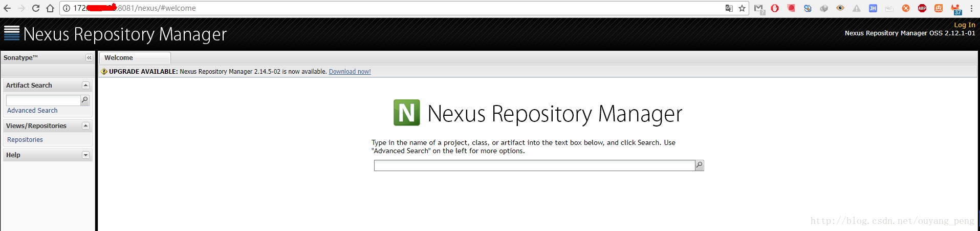This screenshot has height=231, width=980.
Task: Click the Nexus hamburger logo icon
Action: point(12,33)
